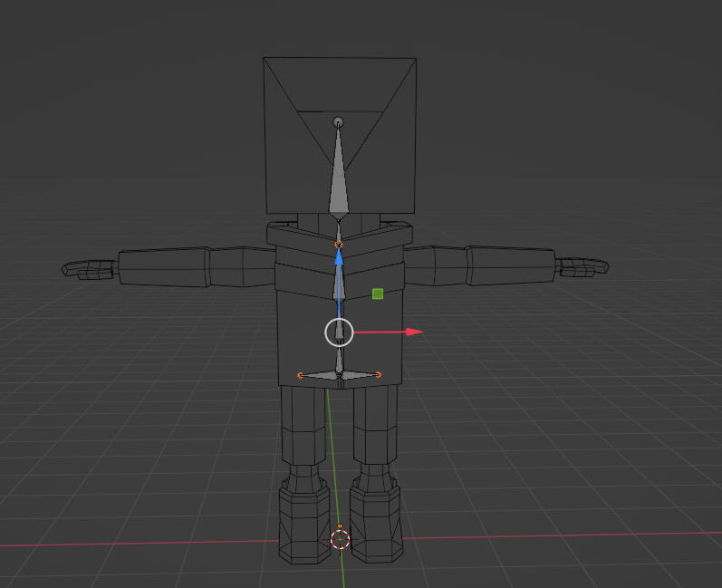Select the hip bone pointing right

click(x=359, y=374)
